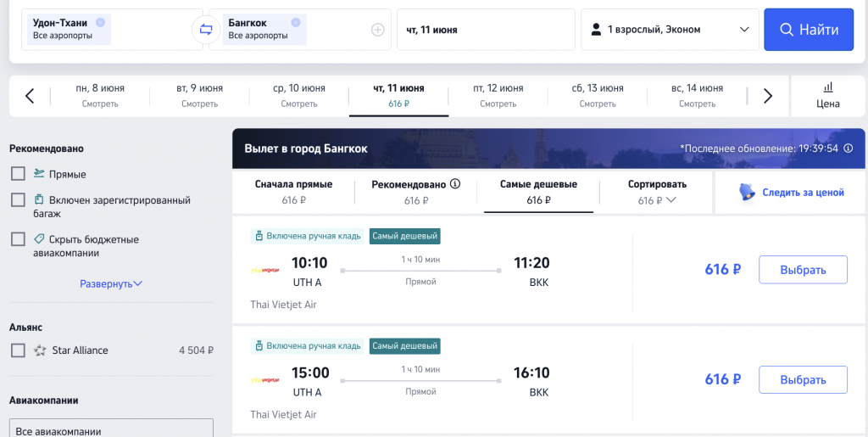The width and height of the screenshot is (868, 437).
Task: Expand recommended filters via Развернуть
Action: pyautogui.click(x=111, y=283)
